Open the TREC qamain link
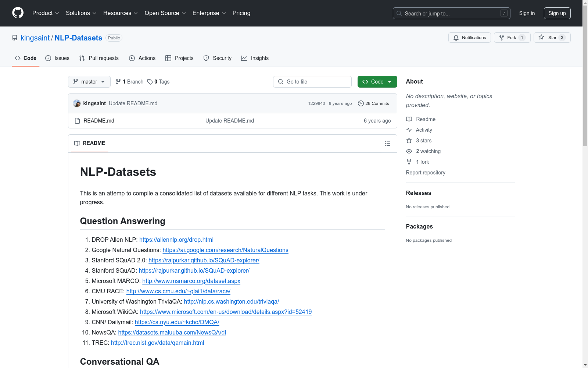The height and width of the screenshot is (368, 588). point(157,343)
